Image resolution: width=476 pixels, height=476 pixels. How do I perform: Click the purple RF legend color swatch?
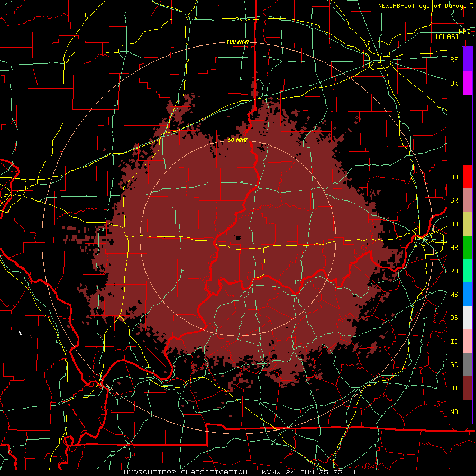click(467, 59)
